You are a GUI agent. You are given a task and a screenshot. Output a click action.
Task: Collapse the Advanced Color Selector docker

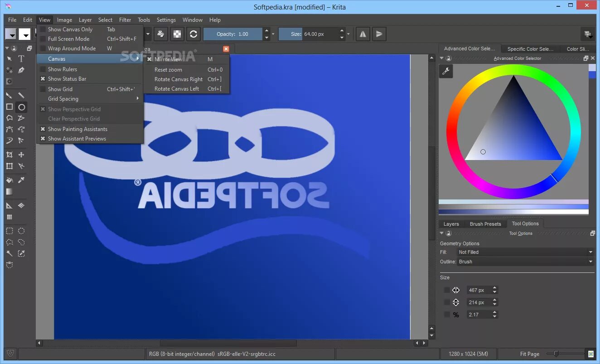(x=442, y=58)
